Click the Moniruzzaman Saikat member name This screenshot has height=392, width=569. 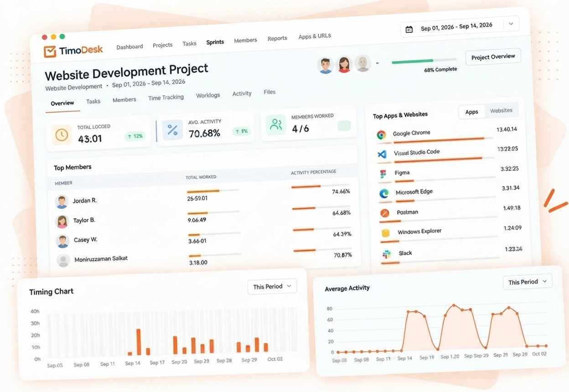[x=101, y=258]
